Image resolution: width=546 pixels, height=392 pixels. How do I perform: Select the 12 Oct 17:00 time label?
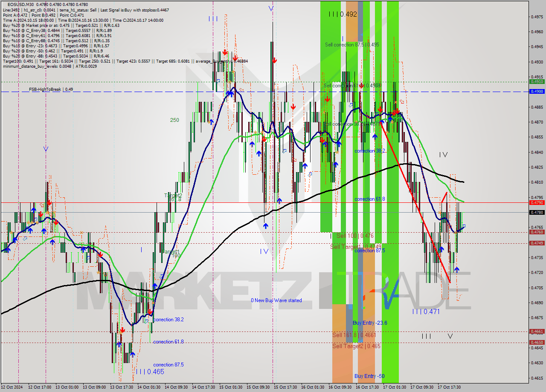(40, 387)
